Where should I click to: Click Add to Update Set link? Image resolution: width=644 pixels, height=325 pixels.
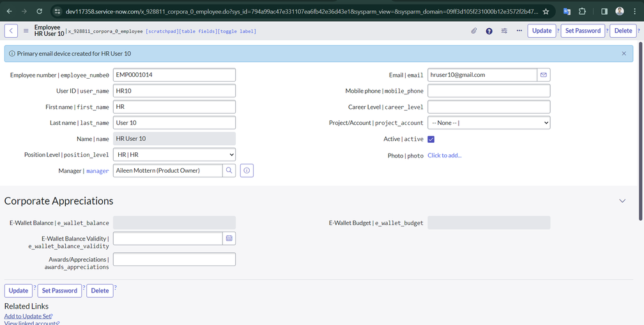click(28, 316)
